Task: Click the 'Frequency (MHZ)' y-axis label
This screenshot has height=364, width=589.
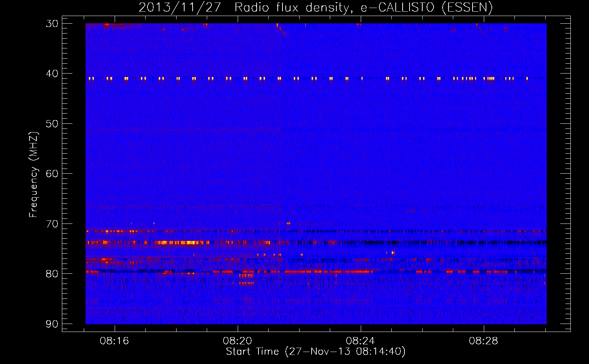Action: pyautogui.click(x=33, y=175)
